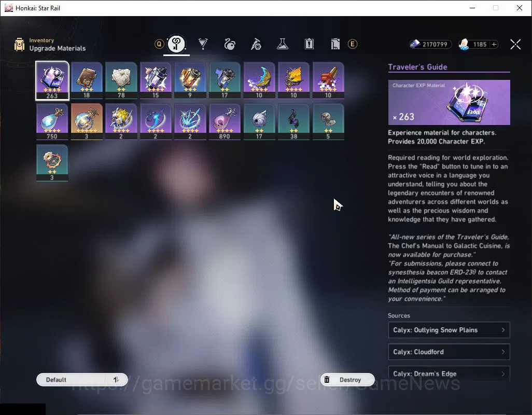Click the Stellar Jade count 1185
The width and height of the screenshot is (532, 415).
click(x=480, y=45)
